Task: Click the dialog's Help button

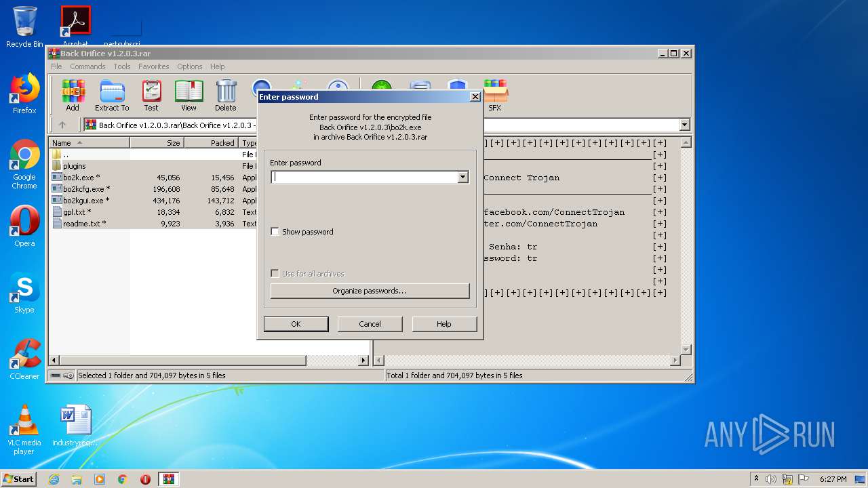Action: point(444,324)
